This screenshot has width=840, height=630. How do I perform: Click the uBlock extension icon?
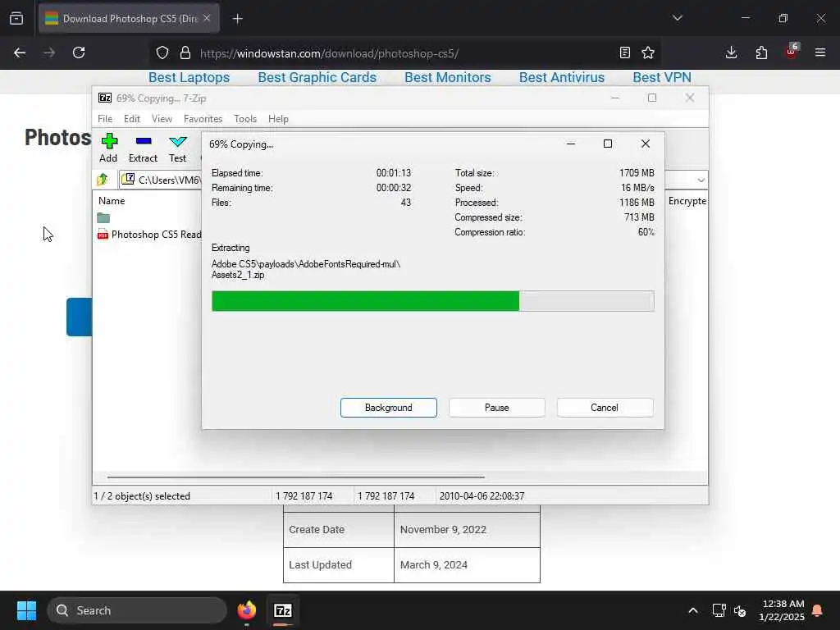[x=792, y=52]
